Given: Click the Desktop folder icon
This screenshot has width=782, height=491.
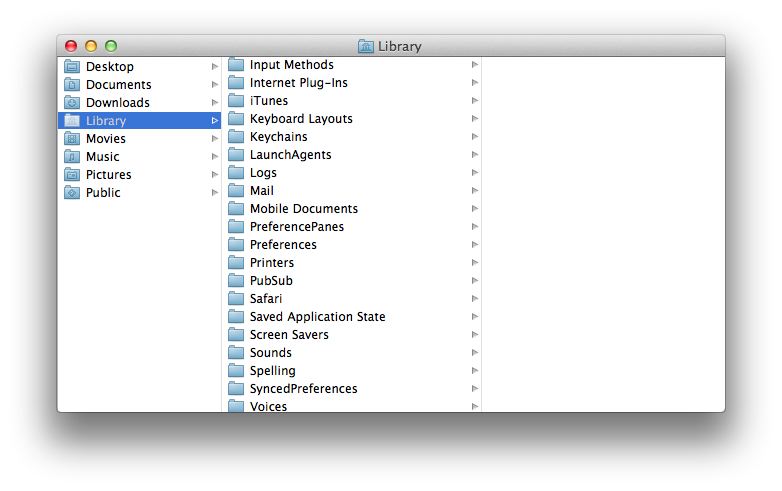Looking at the screenshot, I should 72,67.
